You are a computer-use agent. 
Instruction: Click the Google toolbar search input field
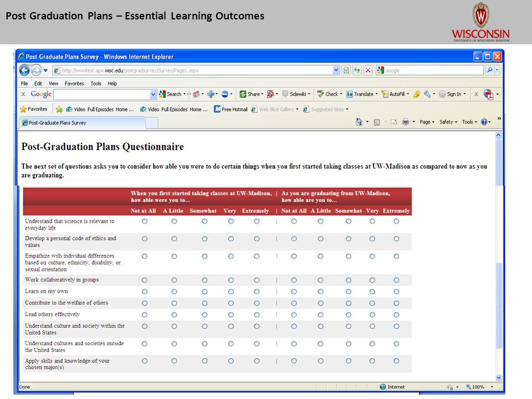pos(102,94)
